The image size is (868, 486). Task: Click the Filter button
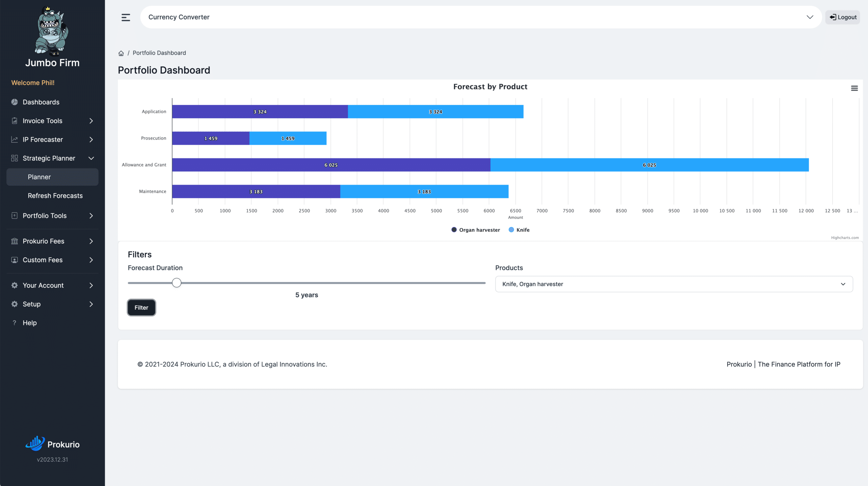[141, 307]
